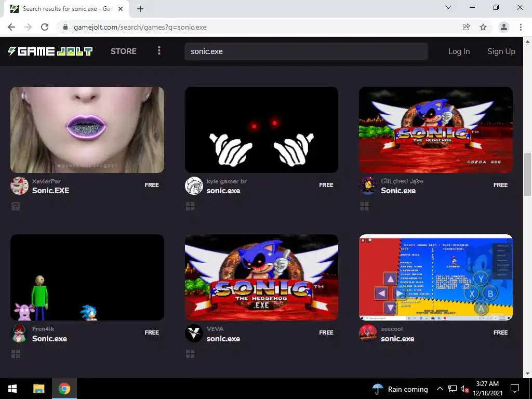Open the VEVA developer name

(215, 329)
